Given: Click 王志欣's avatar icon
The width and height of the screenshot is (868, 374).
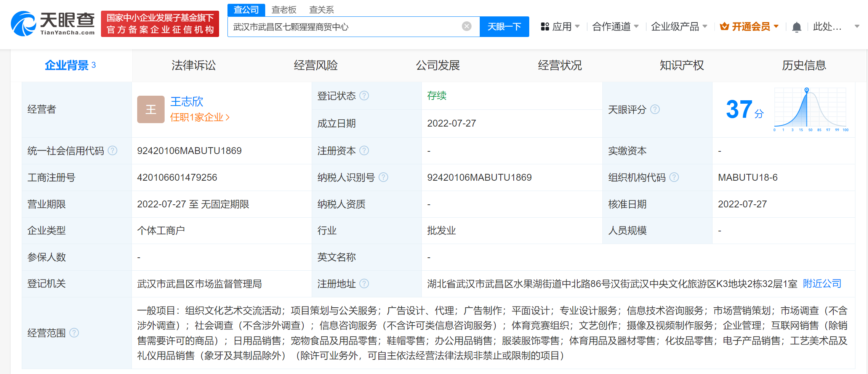Looking at the screenshot, I should coord(151,109).
